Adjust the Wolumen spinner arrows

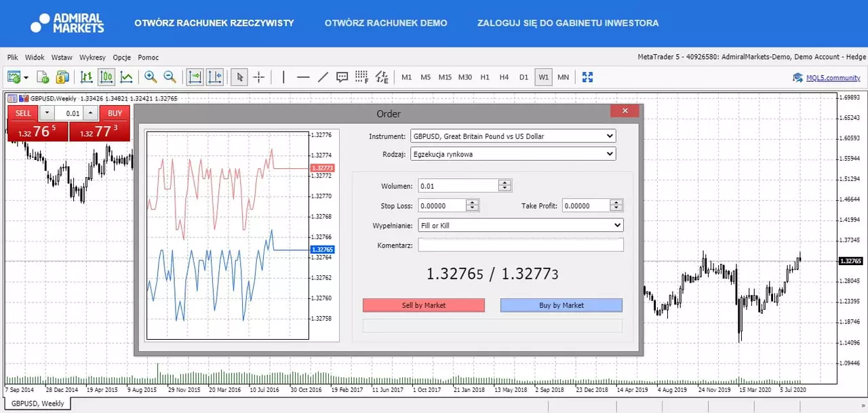[x=505, y=186]
